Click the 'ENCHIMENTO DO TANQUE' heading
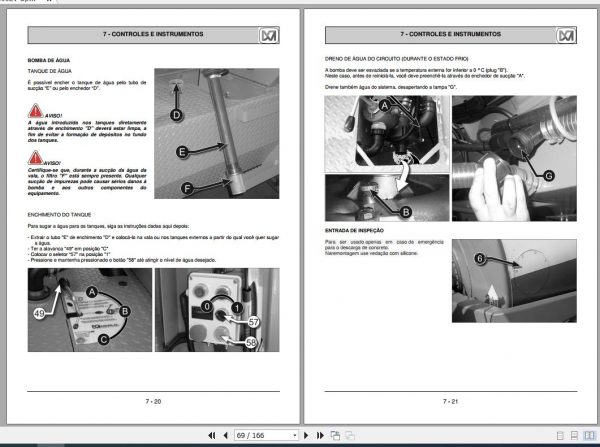Image resolution: width=600 pixels, height=447 pixels. [x=59, y=215]
